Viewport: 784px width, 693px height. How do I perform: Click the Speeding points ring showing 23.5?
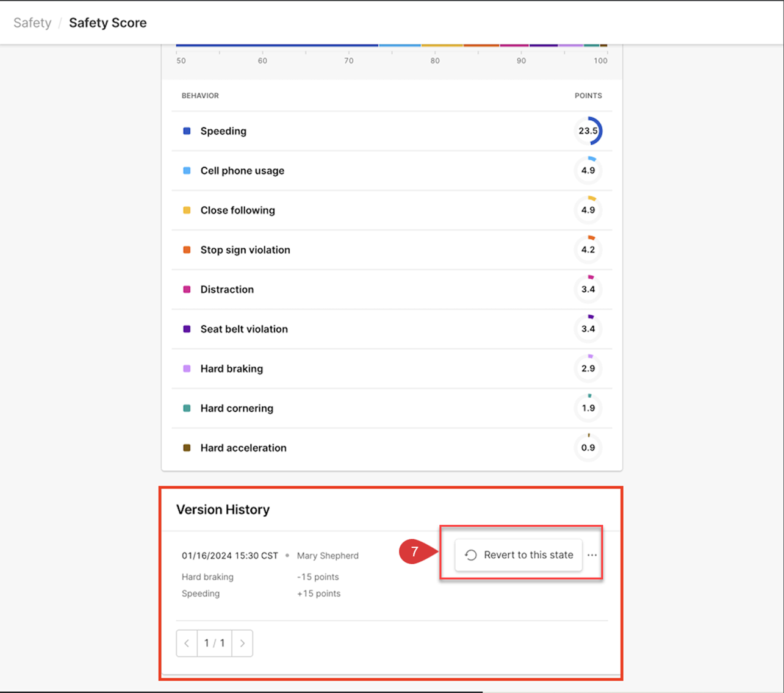coord(588,131)
